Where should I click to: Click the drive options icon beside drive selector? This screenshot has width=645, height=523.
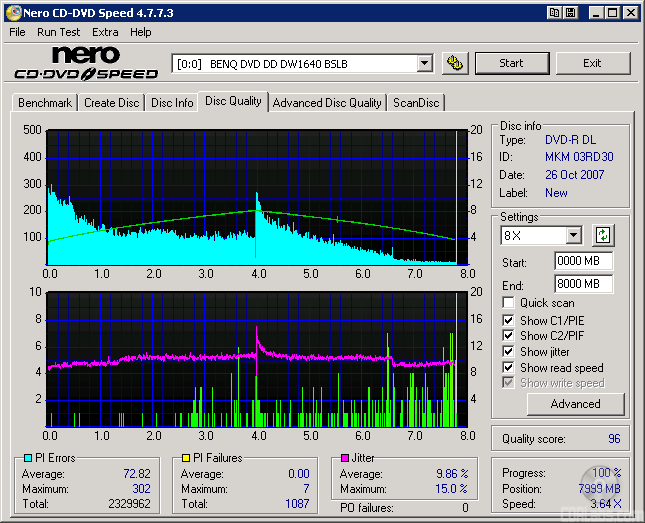(455, 63)
